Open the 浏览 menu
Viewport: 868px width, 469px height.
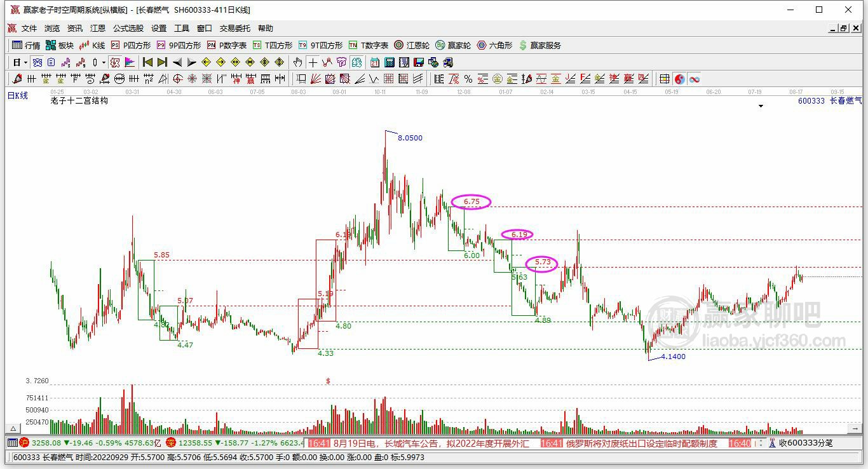point(52,29)
